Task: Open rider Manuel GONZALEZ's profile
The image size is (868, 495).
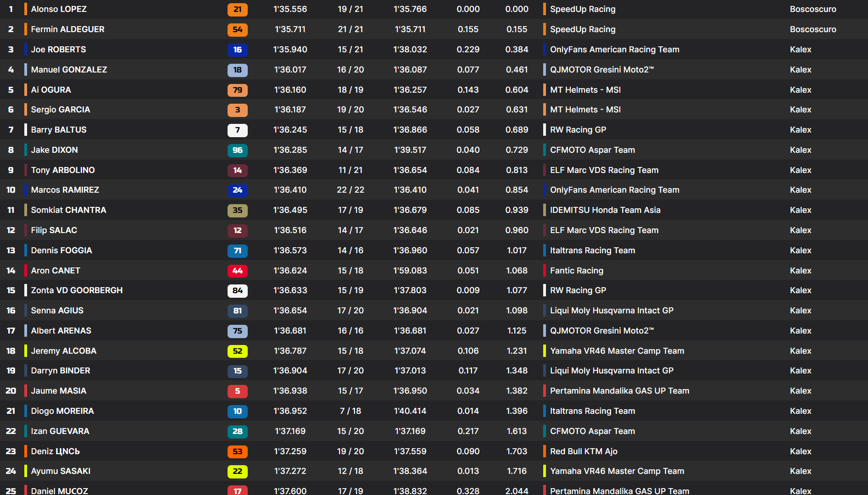Action: click(69, 70)
